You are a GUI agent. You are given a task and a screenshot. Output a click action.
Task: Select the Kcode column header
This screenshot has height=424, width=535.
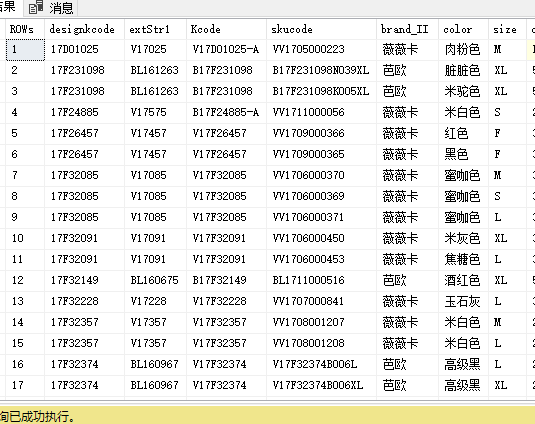coord(226,29)
